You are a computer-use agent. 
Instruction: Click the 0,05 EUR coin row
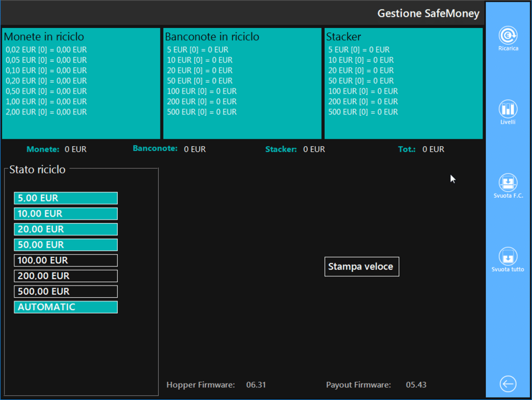(46, 60)
